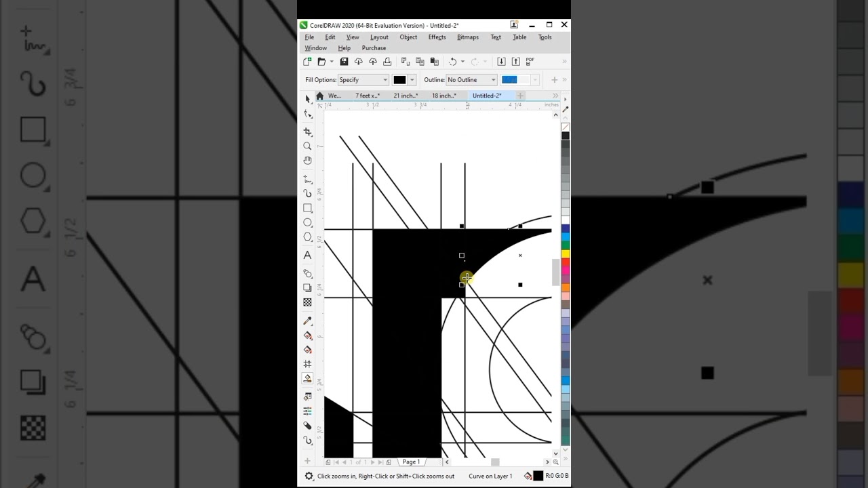Open the Effects menu

pos(437,37)
